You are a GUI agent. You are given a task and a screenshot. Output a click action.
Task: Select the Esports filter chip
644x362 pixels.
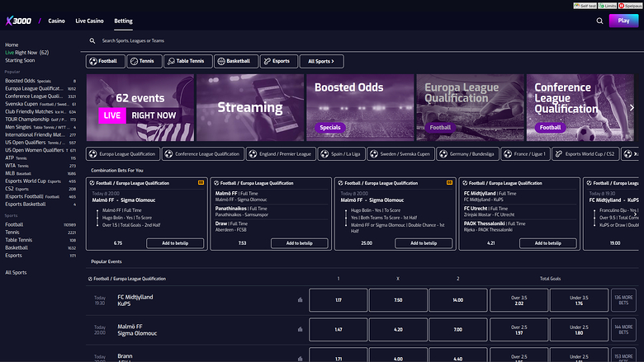click(x=278, y=61)
